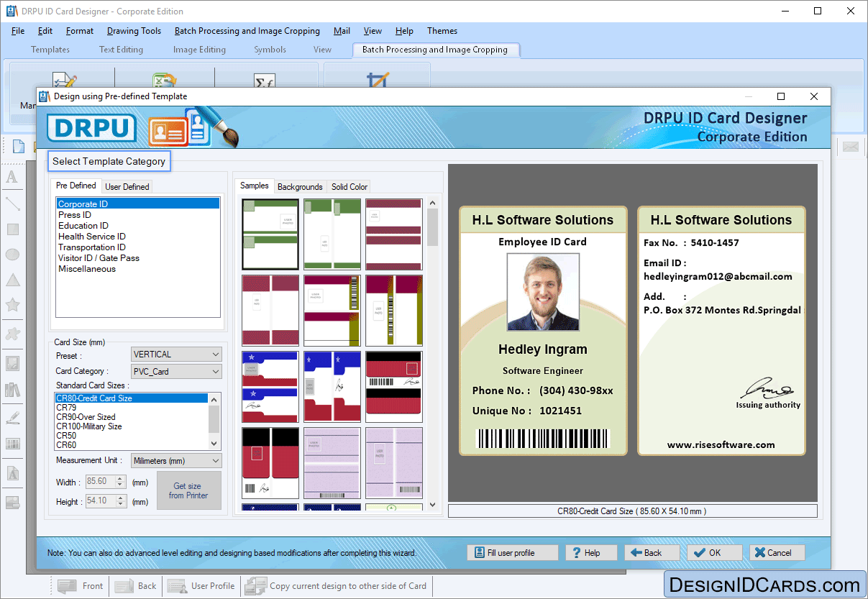Open the File menu
This screenshot has width=868, height=599.
coord(18,31)
